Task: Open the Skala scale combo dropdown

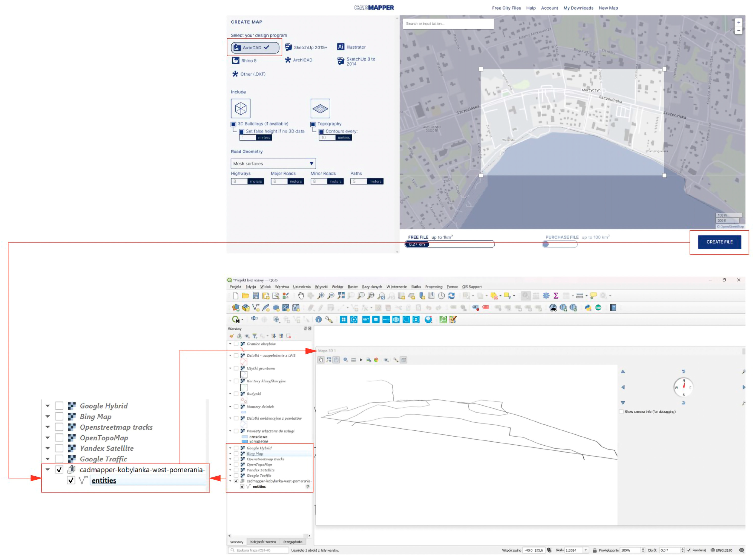Action: click(586, 550)
